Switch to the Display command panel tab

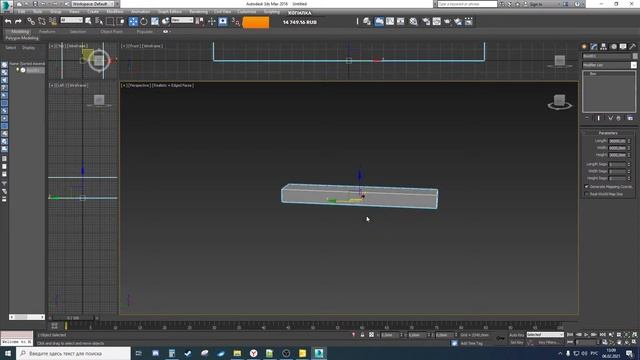point(623,47)
